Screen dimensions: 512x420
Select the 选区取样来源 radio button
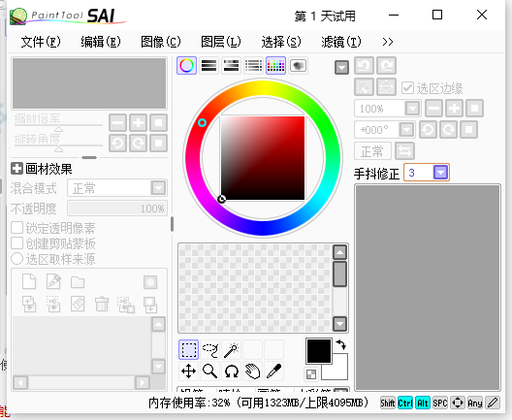pos(17,259)
